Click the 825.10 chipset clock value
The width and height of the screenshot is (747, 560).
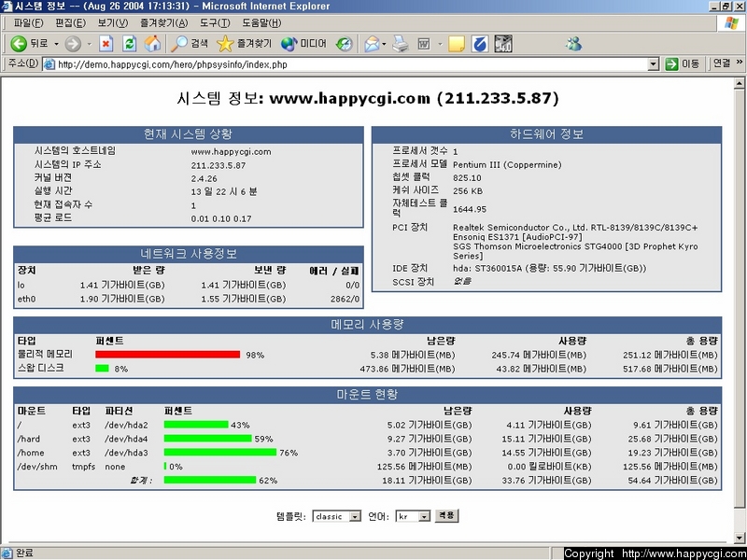[468, 178]
